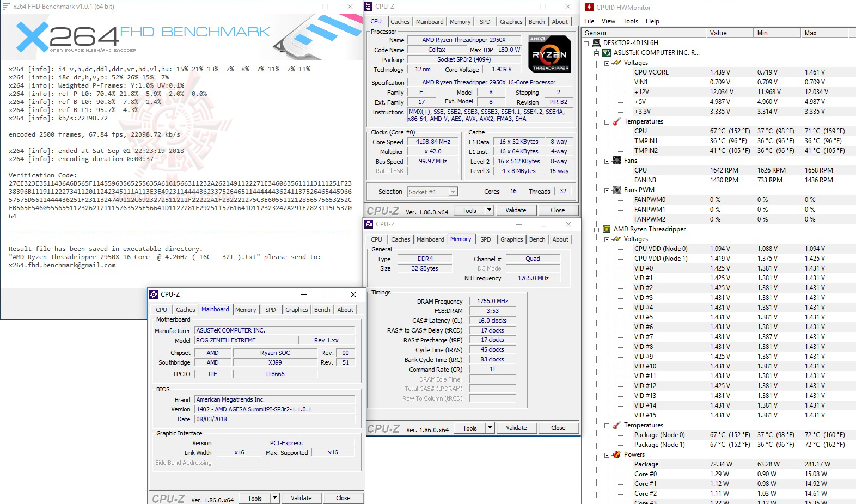Collapse the Fans PWM node

(607, 190)
